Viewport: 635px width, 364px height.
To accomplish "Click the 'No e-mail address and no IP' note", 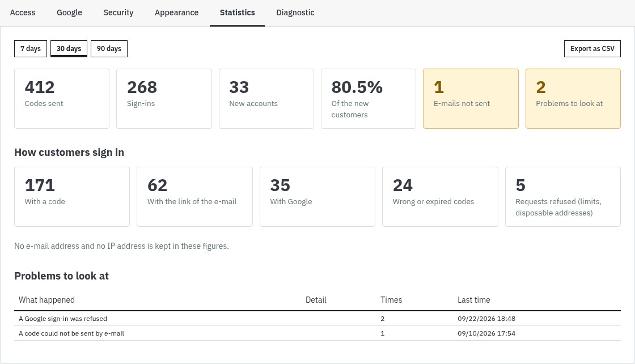I will click(x=121, y=246).
